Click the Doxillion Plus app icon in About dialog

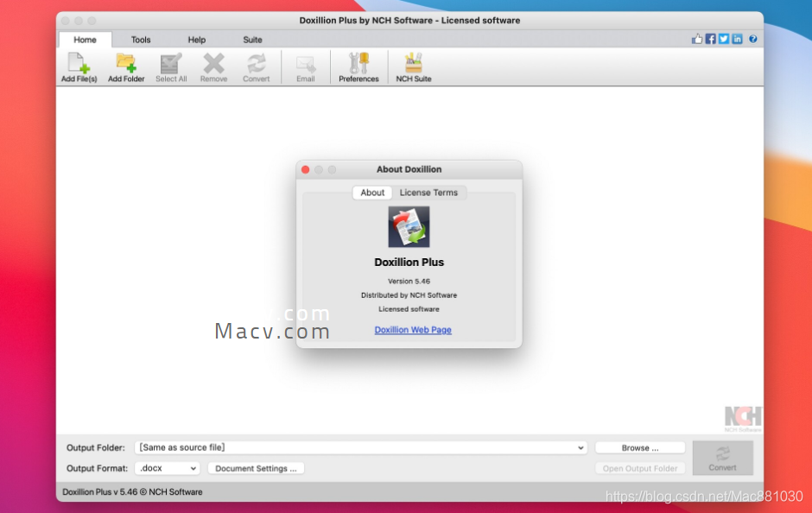click(409, 227)
